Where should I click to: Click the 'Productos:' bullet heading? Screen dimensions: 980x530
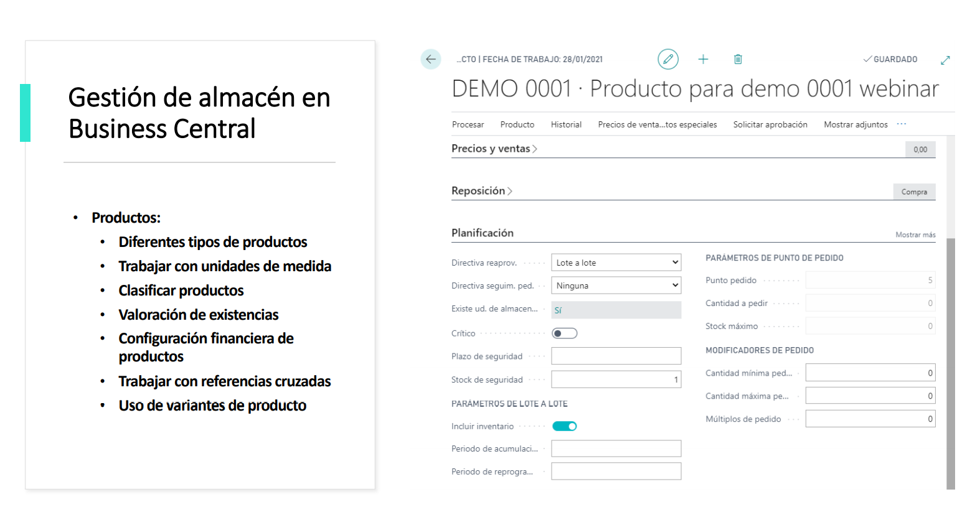click(x=126, y=218)
